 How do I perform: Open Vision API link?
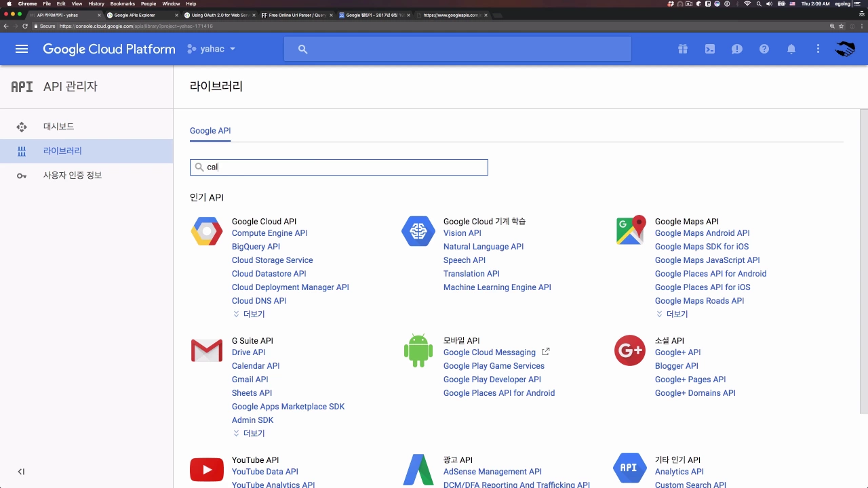[x=462, y=233]
